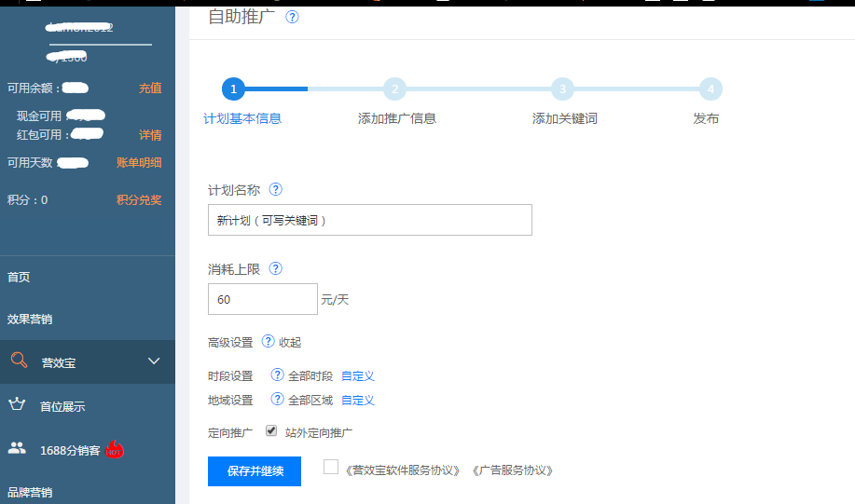Screen dimensions: 855x504
Task: Click help icon beside 计划名称 label
Action: [275, 189]
